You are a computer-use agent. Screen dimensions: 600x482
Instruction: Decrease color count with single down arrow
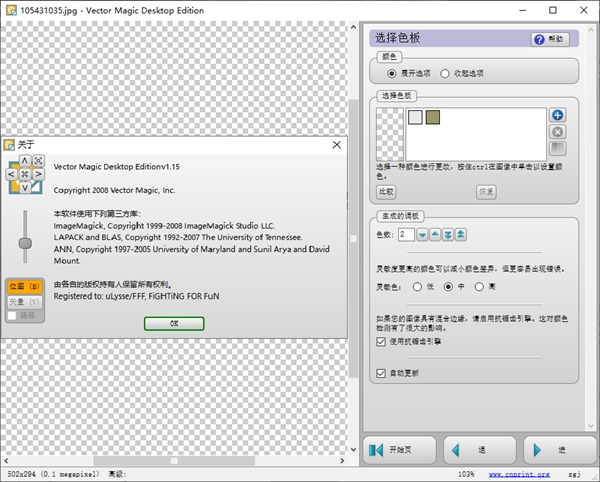[422, 234]
